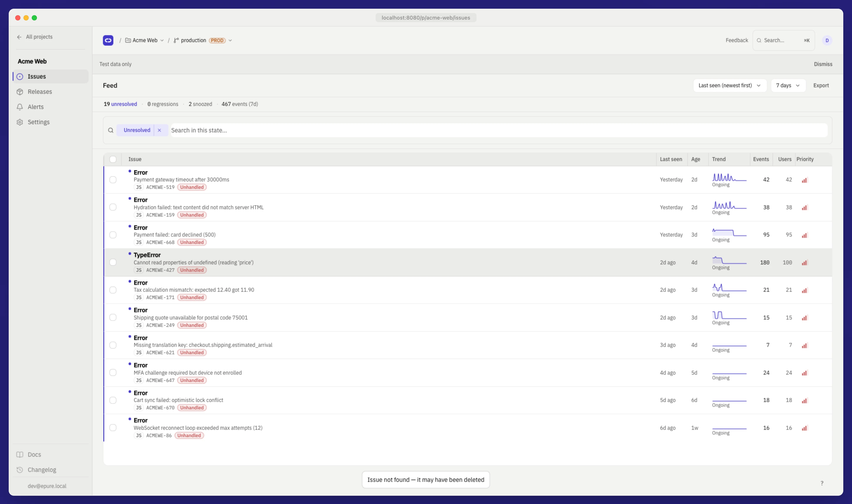Click the 19 unresolved link
Image resolution: width=852 pixels, height=504 pixels.
[120, 104]
